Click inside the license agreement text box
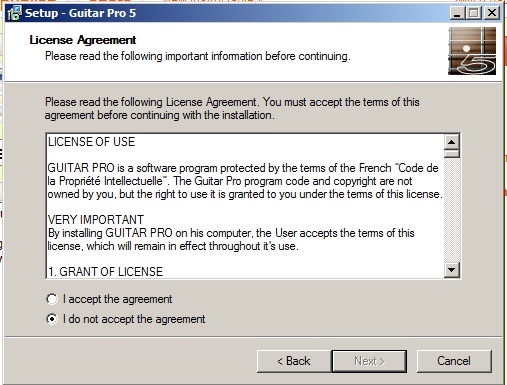Viewport: 507px width, 385px height. 245,206
